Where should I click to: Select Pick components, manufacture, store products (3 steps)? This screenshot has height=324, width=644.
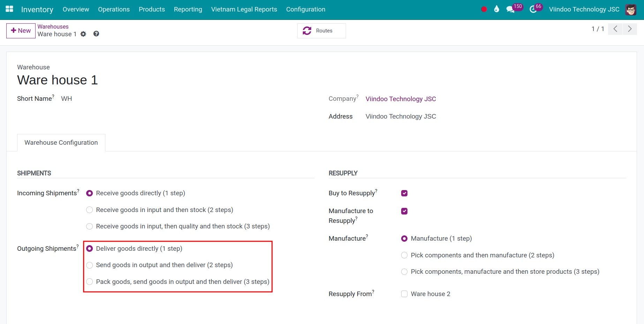pos(404,272)
